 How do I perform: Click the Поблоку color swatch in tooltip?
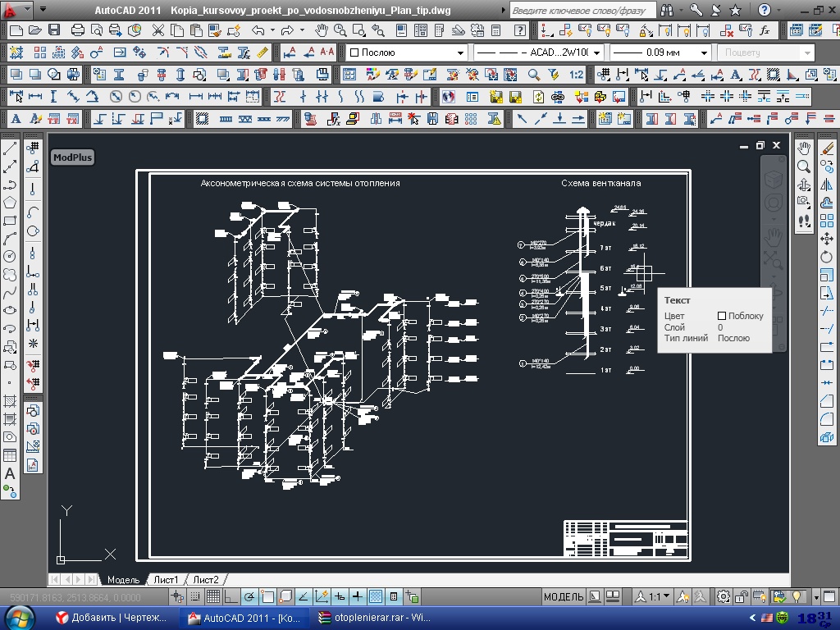(x=722, y=316)
